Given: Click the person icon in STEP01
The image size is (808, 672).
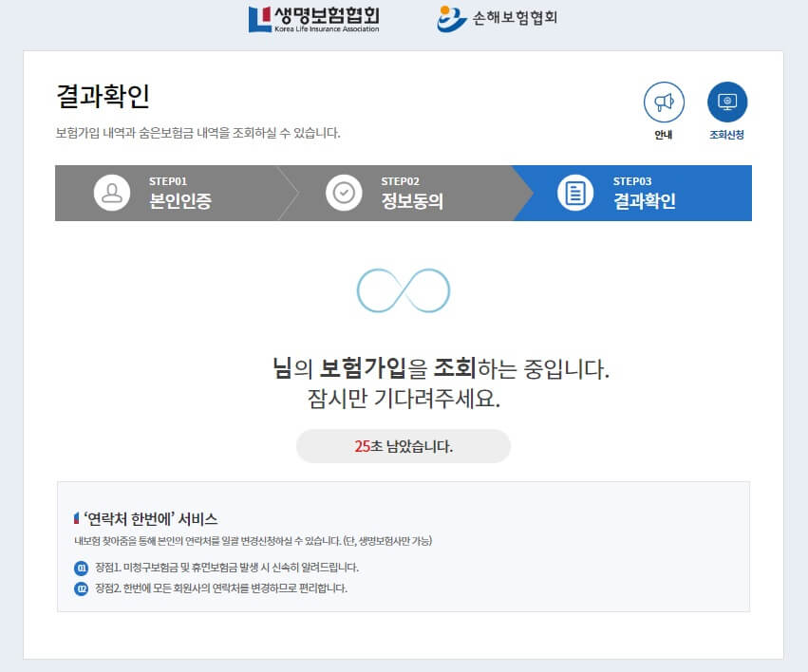Looking at the screenshot, I should click(112, 193).
